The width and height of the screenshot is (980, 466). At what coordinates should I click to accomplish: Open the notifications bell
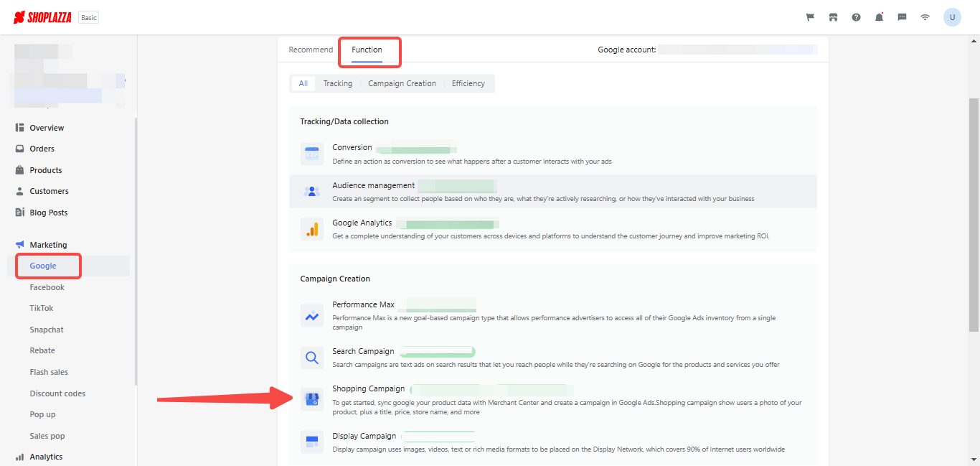(879, 17)
